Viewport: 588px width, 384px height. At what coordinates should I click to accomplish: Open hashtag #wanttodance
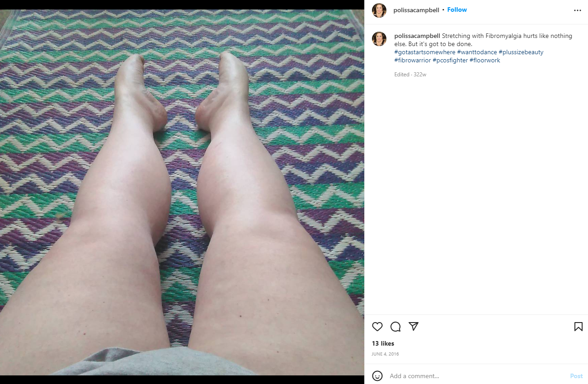(477, 52)
